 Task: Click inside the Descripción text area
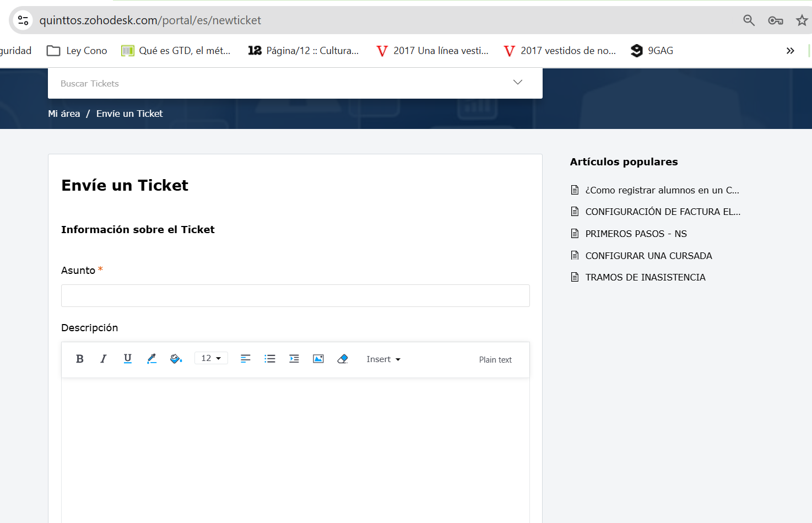pyautogui.click(x=295, y=450)
